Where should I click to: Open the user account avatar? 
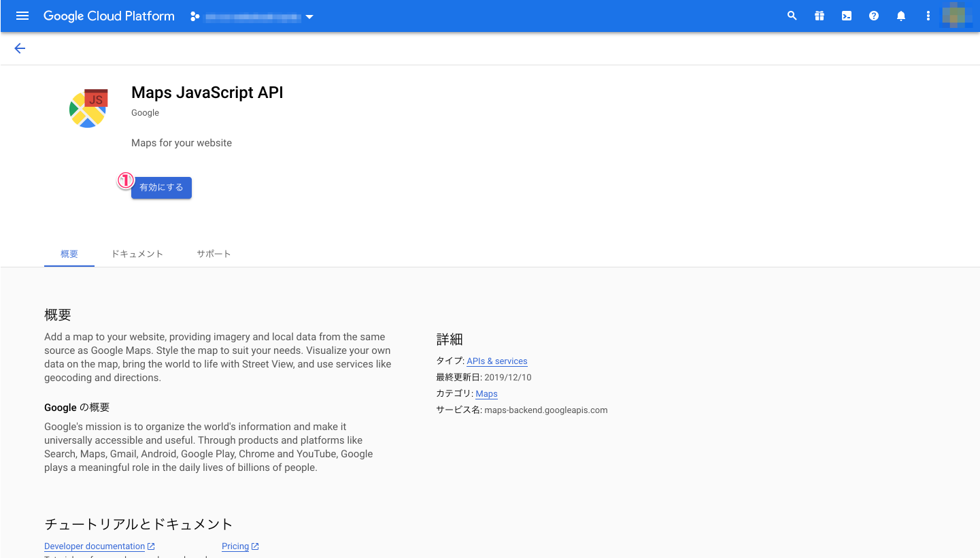957,16
